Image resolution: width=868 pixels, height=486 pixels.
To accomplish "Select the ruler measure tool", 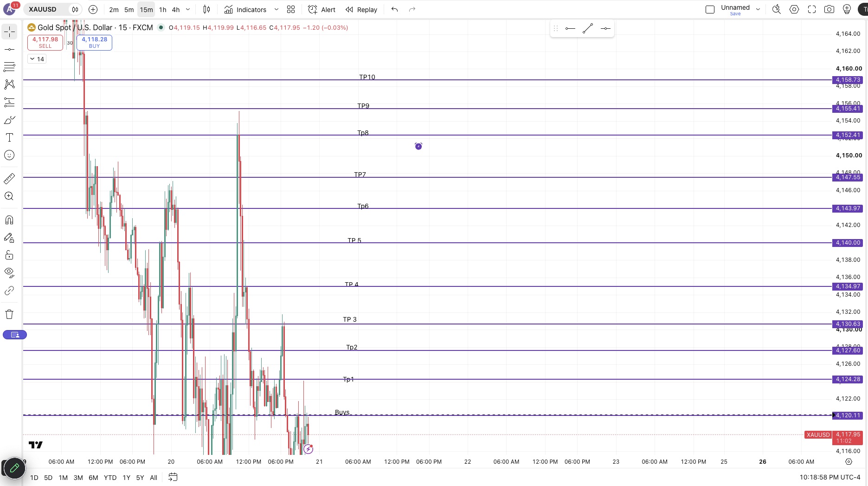I will click(x=9, y=178).
